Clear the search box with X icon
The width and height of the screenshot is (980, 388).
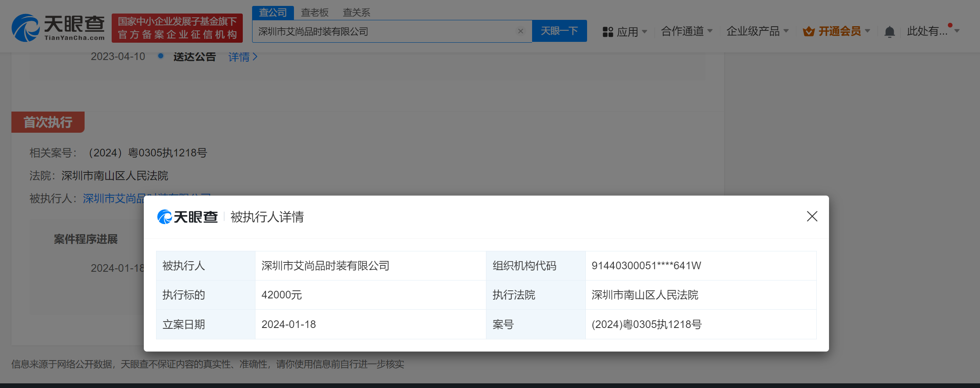(520, 31)
